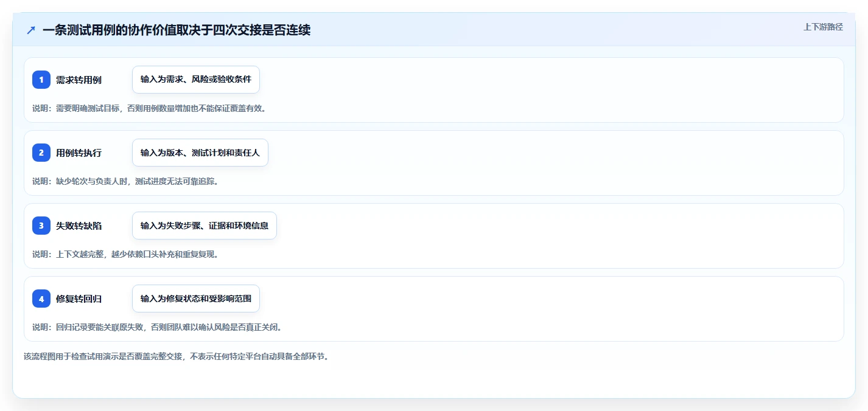Image resolution: width=868 pixels, height=411 pixels.
Task: Click the note 上下文越完整，越少依赖口头补充和重复复现
Action: click(x=137, y=254)
